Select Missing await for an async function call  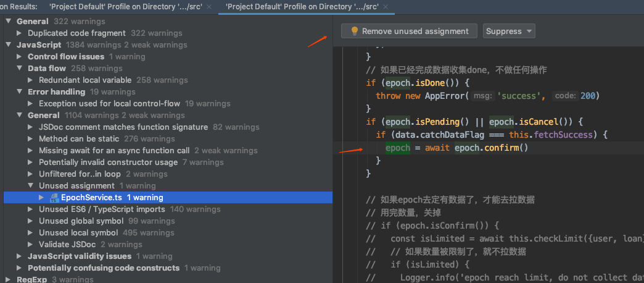114,151
